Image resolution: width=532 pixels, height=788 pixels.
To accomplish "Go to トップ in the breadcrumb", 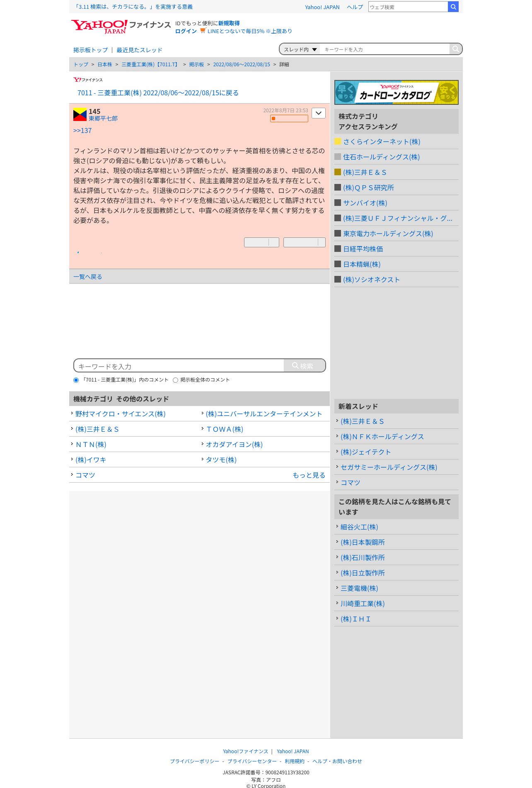I will click(81, 65).
